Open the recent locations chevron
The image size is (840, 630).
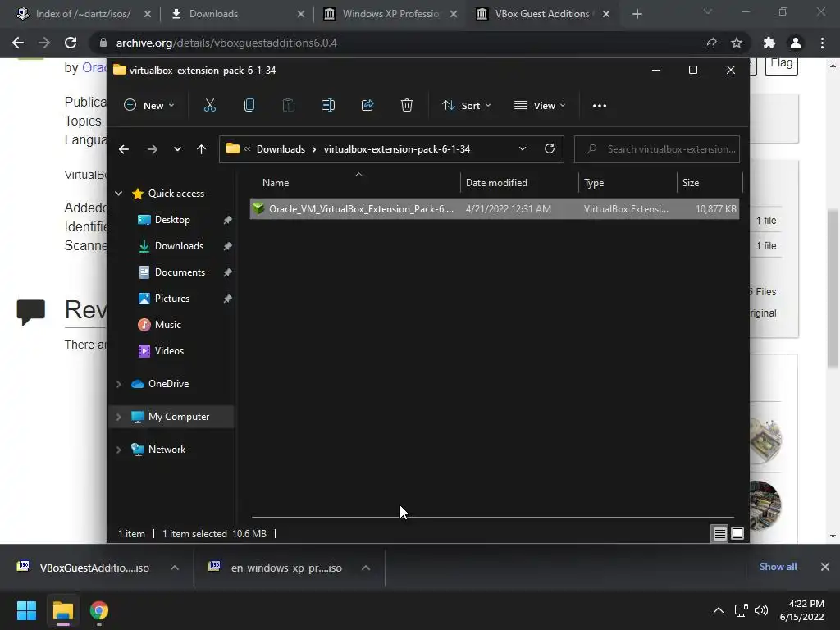pos(177,149)
